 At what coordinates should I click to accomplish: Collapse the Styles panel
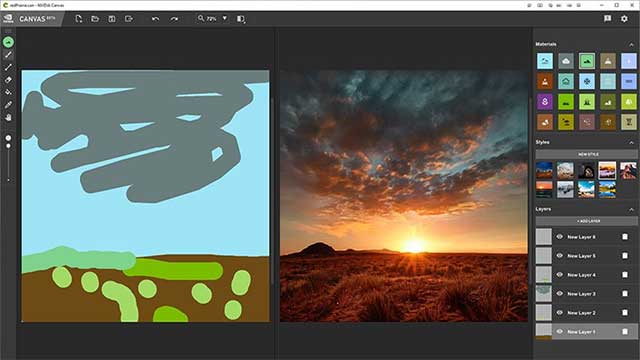click(631, 142)
